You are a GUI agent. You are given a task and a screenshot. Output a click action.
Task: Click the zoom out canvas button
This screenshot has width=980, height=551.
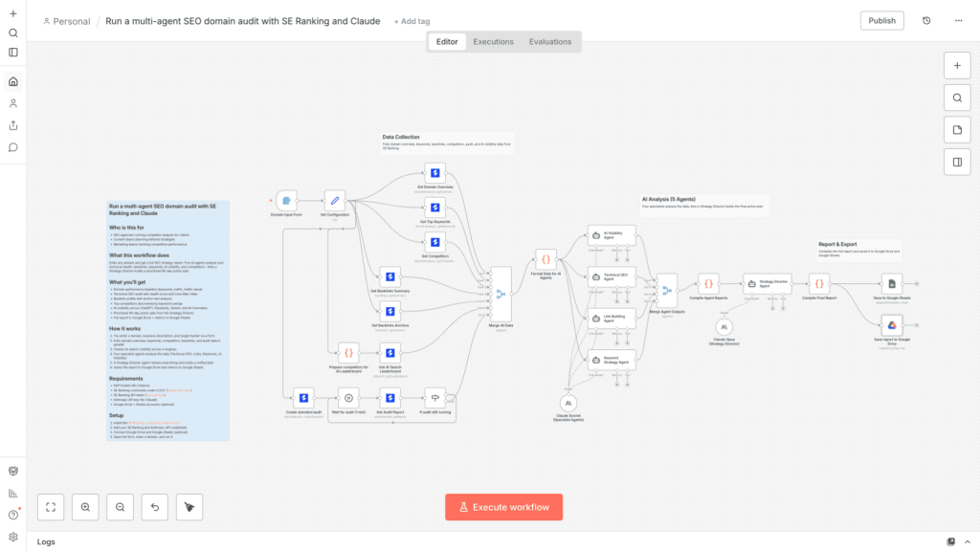tap(120, 507)
